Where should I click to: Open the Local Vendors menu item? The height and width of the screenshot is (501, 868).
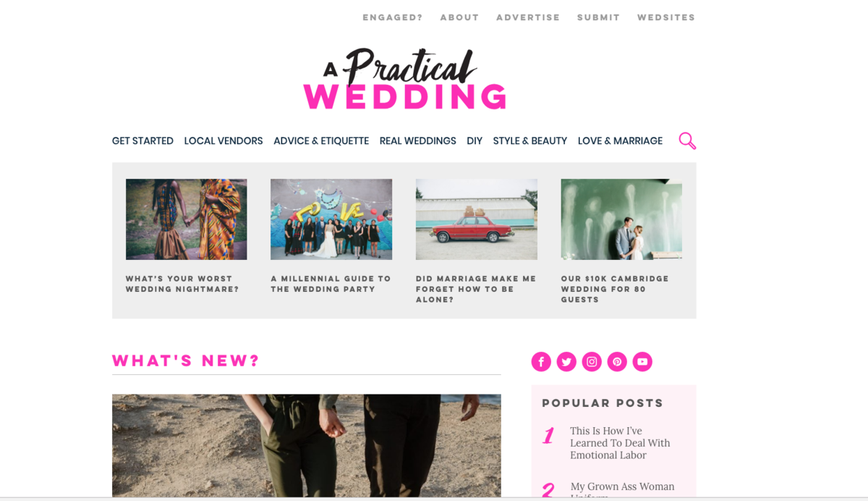(224, 141)
